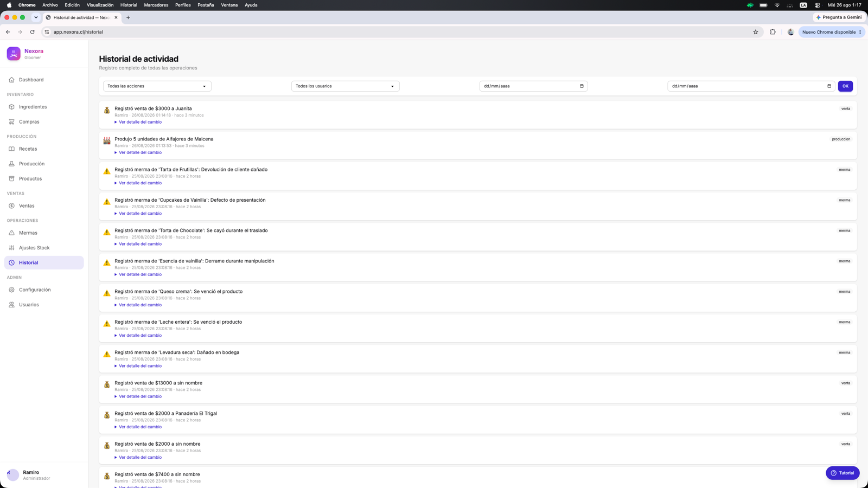Expand change detail for Torta de Chocolate merma
Image resolution: width=868 pixels, height=488 pixels.
(138, 244)
